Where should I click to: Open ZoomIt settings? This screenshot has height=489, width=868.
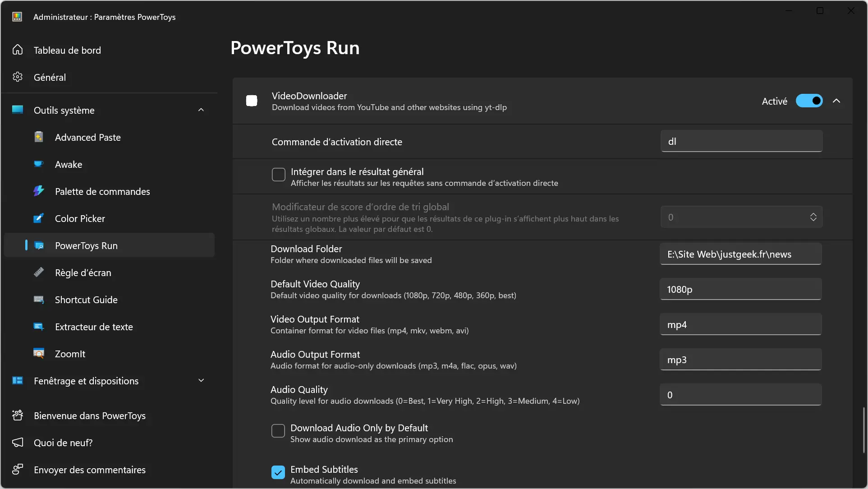[x=109, y=354]
